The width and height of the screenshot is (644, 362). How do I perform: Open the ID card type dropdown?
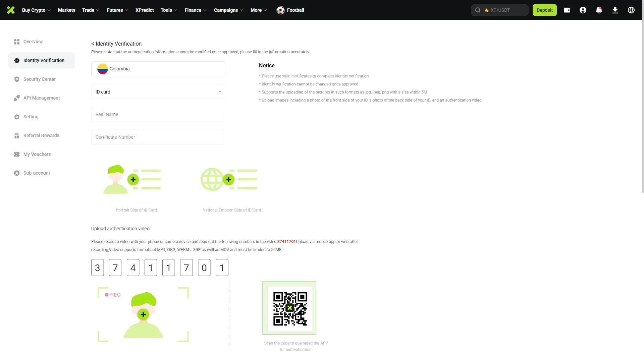[158, 92]
